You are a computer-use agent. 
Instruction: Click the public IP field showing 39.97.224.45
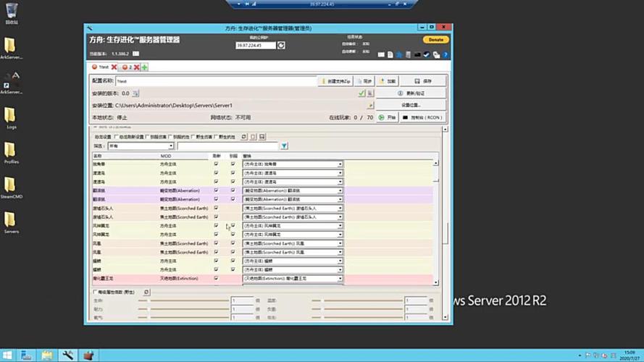pyautogui.click(x=256, y=45)
